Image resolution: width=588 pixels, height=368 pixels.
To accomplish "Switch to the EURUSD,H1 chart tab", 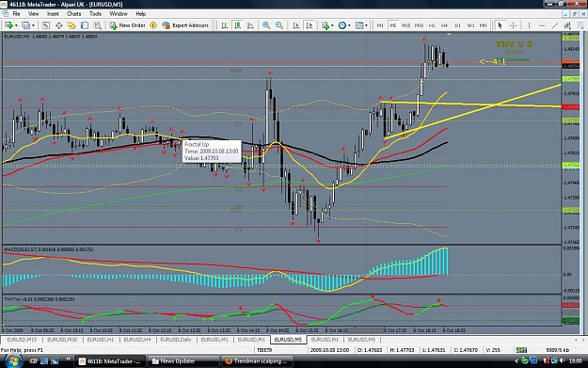I will [101, 340].
